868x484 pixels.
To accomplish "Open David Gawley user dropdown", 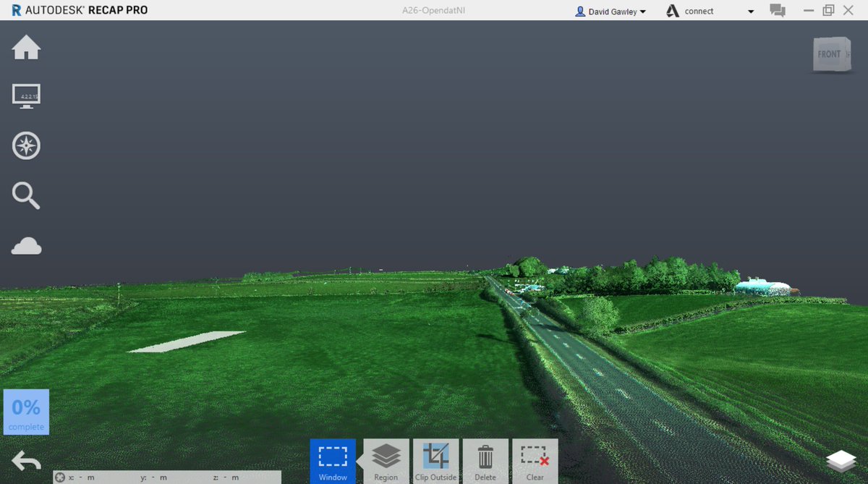I will click(x=610, y=12).
